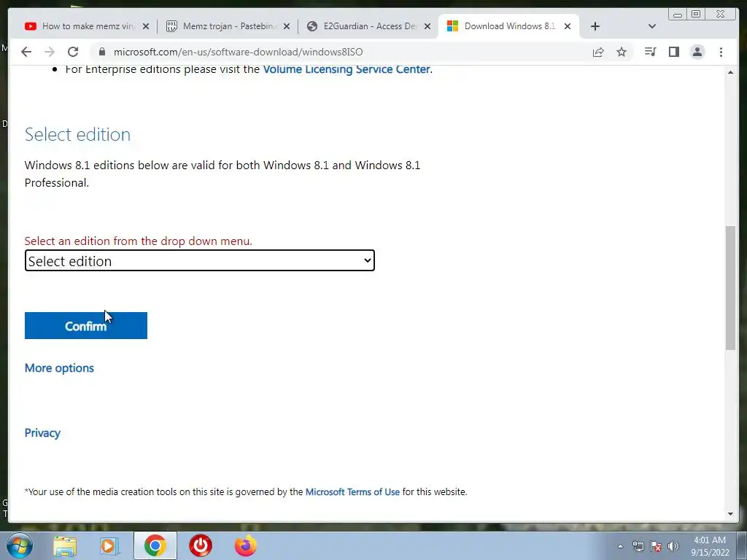747x560 pixels.
Task: Share this page icon
Action: pyautogui.click(x=598, y=52)
